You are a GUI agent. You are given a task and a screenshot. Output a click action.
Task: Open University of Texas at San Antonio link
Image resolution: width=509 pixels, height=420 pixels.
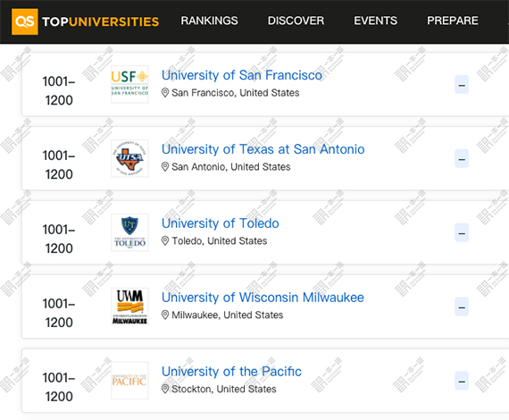tap(263, 149)
